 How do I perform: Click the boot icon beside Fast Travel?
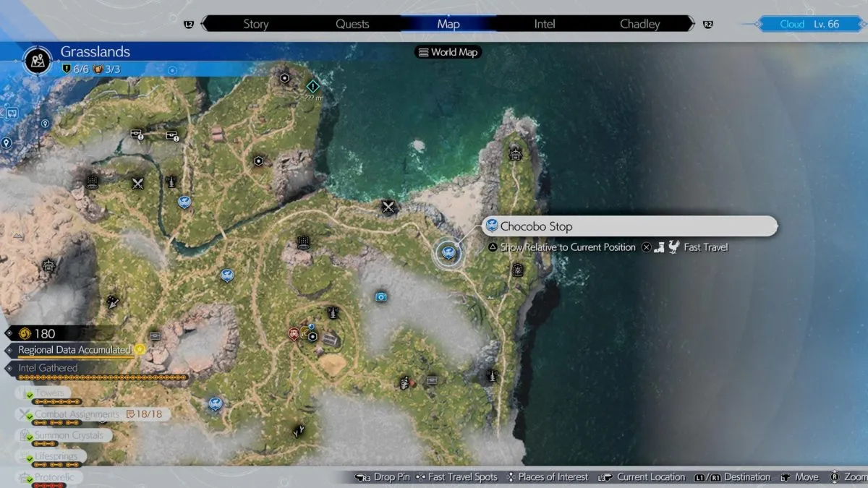click(660, 247)
